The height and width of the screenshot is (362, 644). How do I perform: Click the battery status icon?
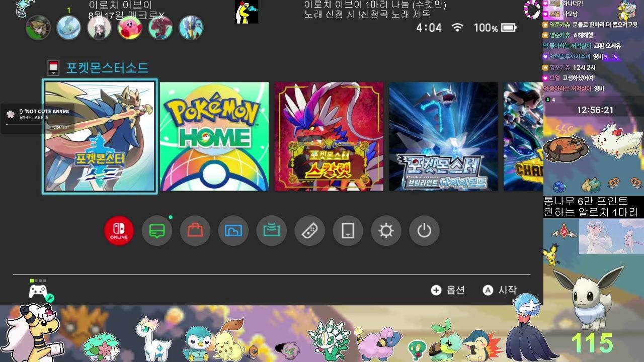click(509, 28)
